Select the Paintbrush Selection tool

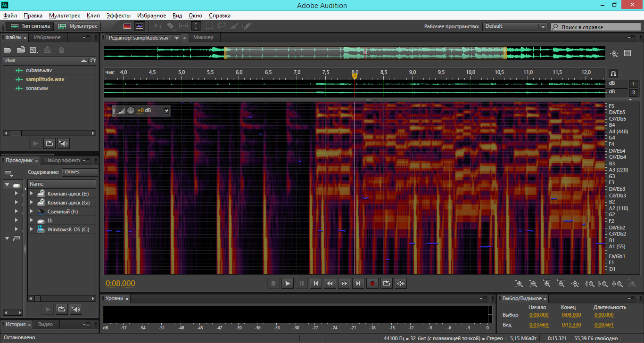[233, 26]
